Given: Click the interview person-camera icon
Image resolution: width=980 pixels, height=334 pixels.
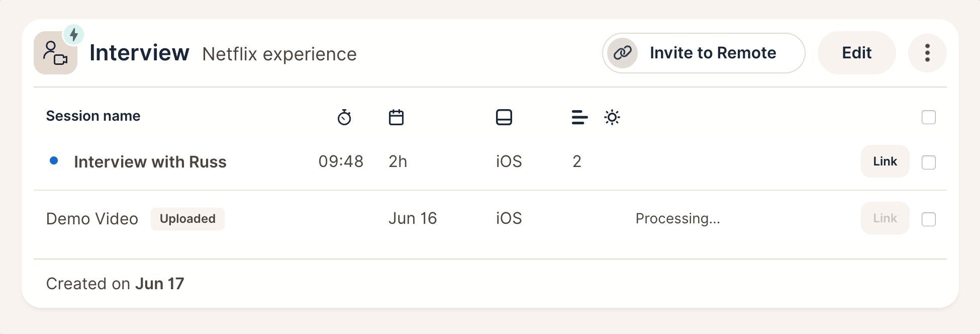Looking at the screenshot, I should pos(55,53).
